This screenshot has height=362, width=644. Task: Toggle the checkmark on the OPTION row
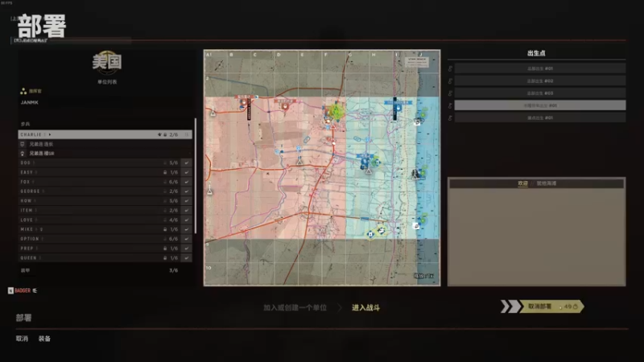(x=187, y=239)
